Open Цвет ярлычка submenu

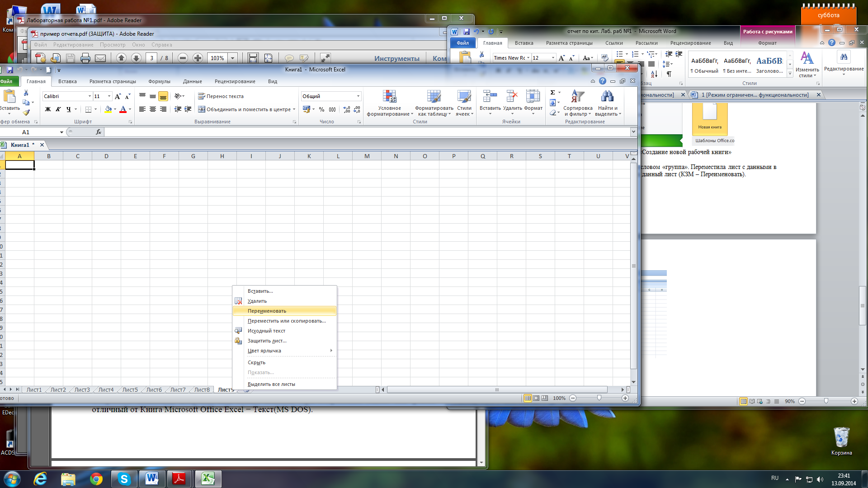[284, 351]
